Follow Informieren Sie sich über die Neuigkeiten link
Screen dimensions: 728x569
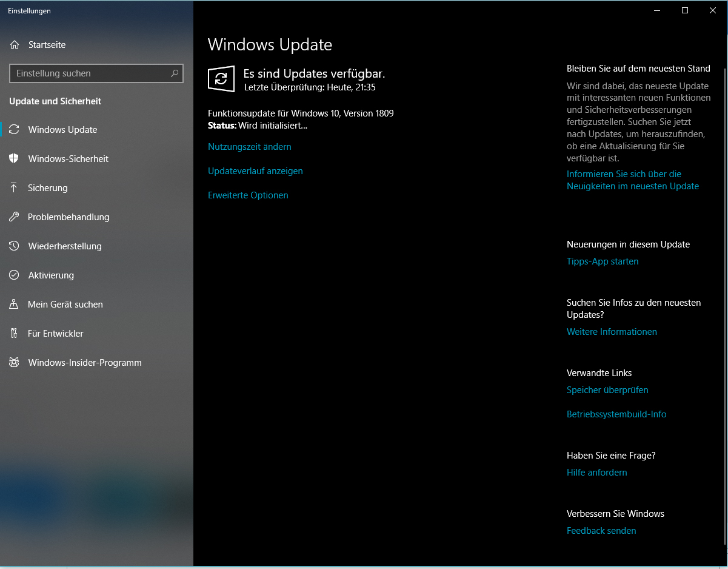[x=633, y=180]
